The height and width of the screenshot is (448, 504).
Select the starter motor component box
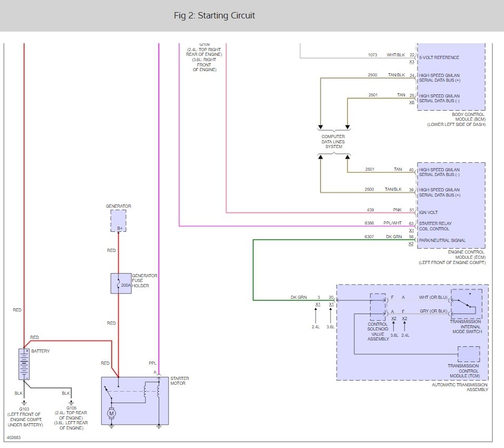(x=134, y=401)
